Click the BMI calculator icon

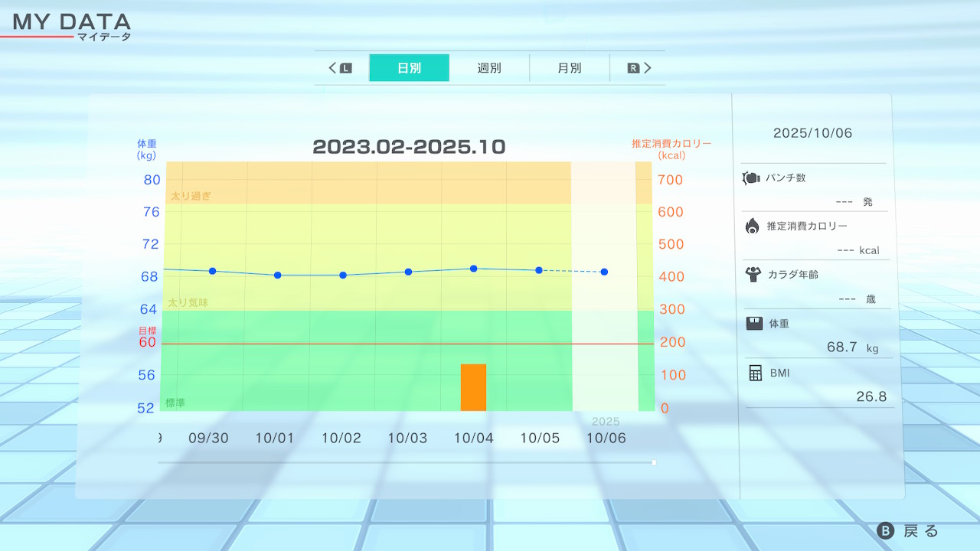[755, 373]
